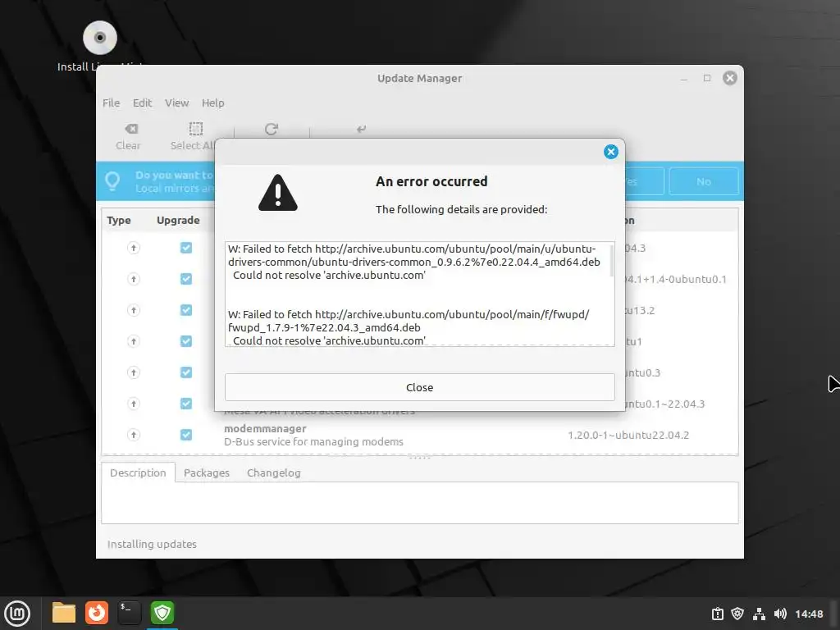Image resolution: width=840 pixels, height=630 pixels.
Task: Click the Upgrade column header
Action: point(178,220)
